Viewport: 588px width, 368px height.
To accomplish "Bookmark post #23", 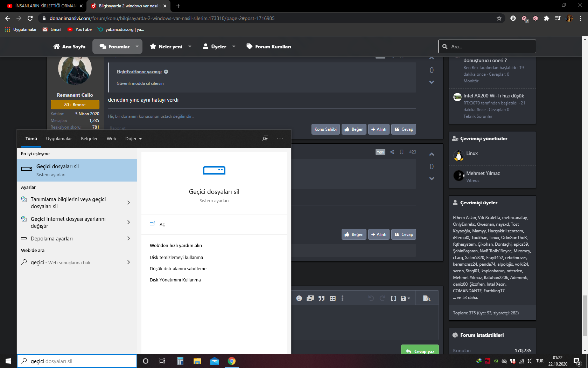I will [x=401, y=152].
